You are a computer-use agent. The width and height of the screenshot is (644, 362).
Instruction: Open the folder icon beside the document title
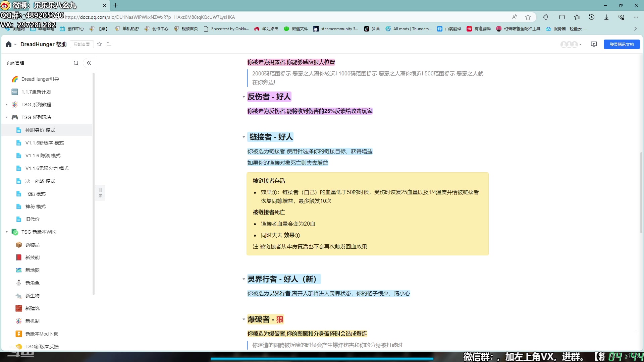pos(109,44)
